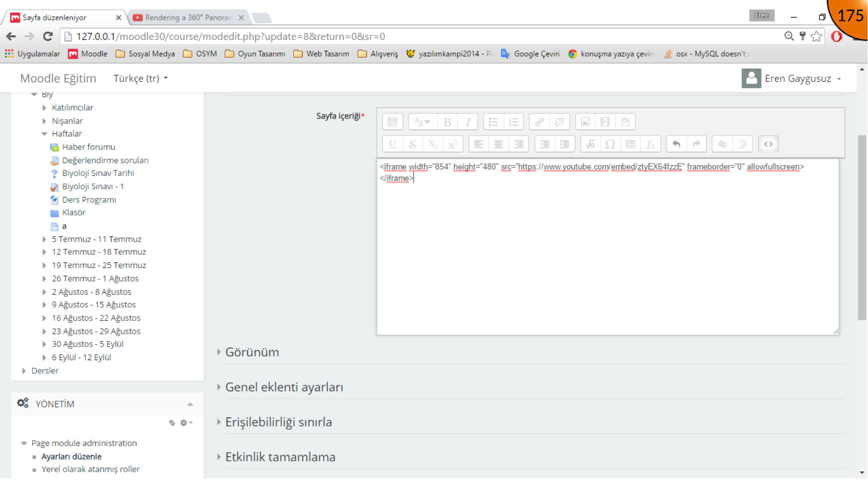868x488 pixels.
Task: Expand 5 Temmuz - 11 Temmuz week
Action: (44, 239)
